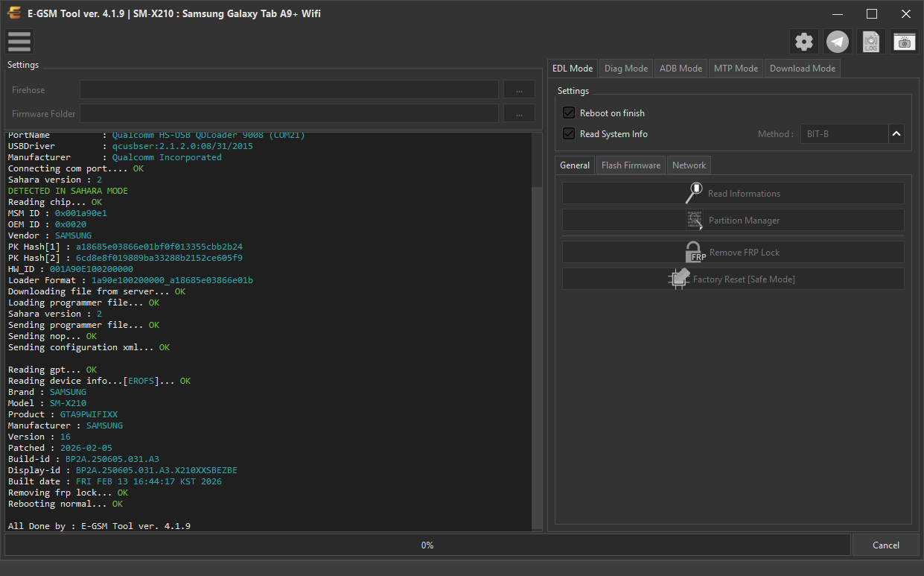924x576 pixels.
Task: Open the hamburger menu icon
Action: tap(19, 42)
